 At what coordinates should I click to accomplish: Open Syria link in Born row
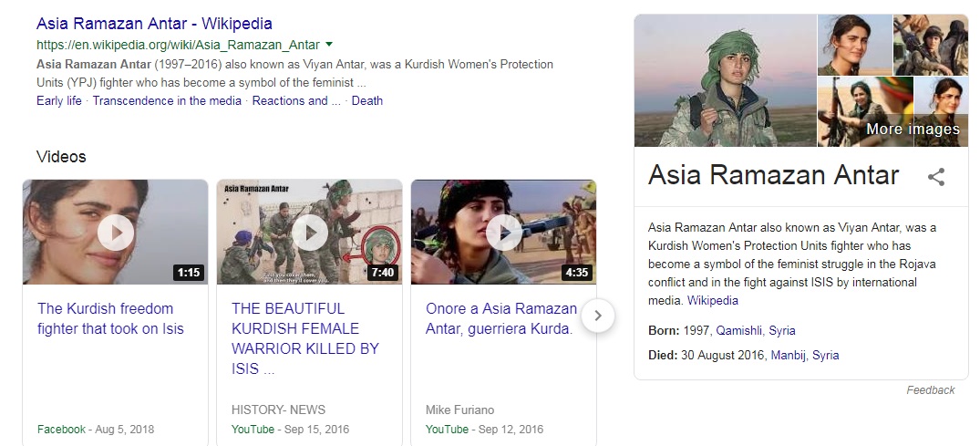[782, 330]
